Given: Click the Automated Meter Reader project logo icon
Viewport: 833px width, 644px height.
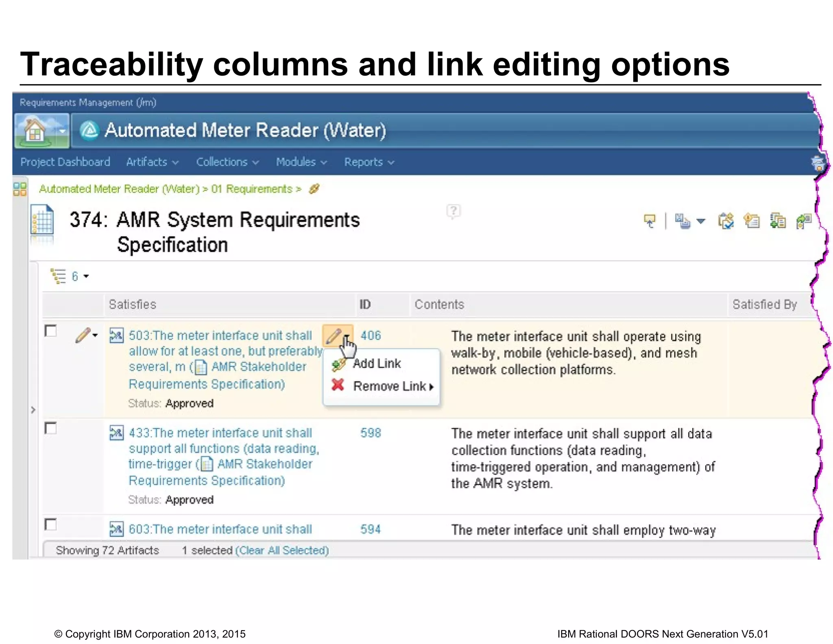Looking at the screenshot, I should point(89,131).
